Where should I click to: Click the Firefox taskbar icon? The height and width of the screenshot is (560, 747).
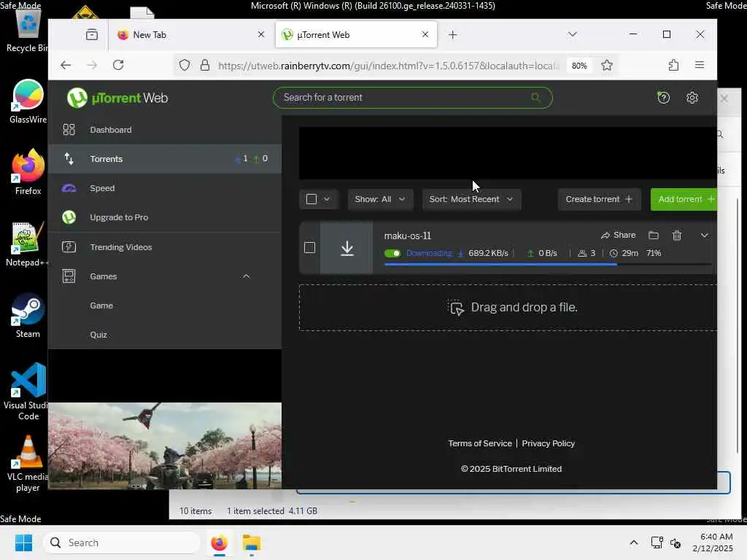click(x=219, y=542)
